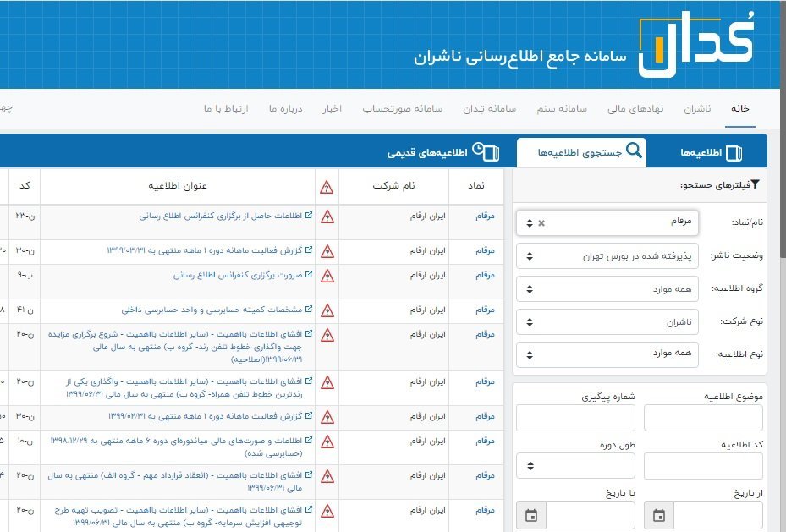Image resolution: width=786 pixels, height=532 pixels.
Task: Click the warning icon in table header
Action: 327,187
